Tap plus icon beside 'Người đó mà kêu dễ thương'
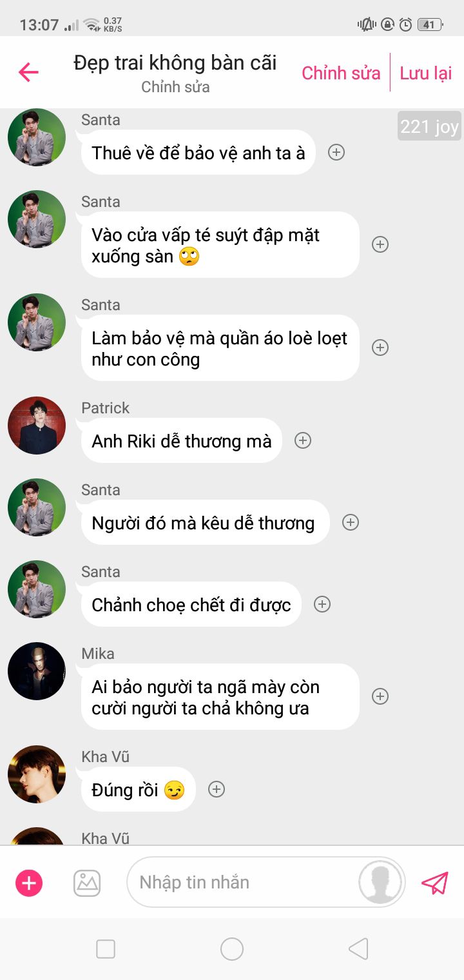 pos(350,522)
